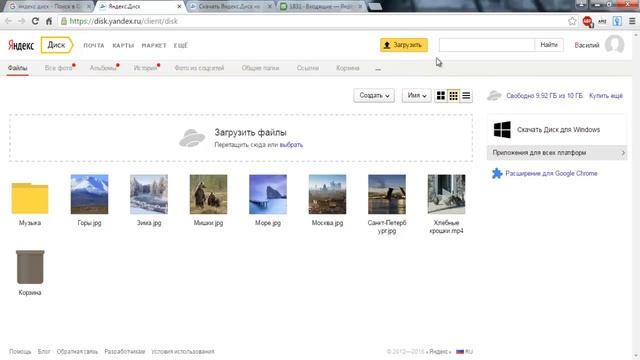640x360 pixels.
Task: Open the ЕЩЁ services menu
Action: coord(180,45)
